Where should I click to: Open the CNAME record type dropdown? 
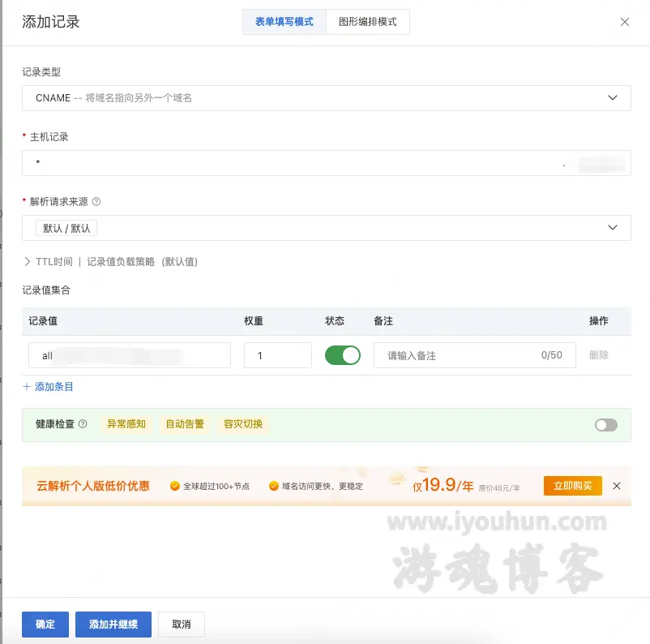click(x=326, y=97)
